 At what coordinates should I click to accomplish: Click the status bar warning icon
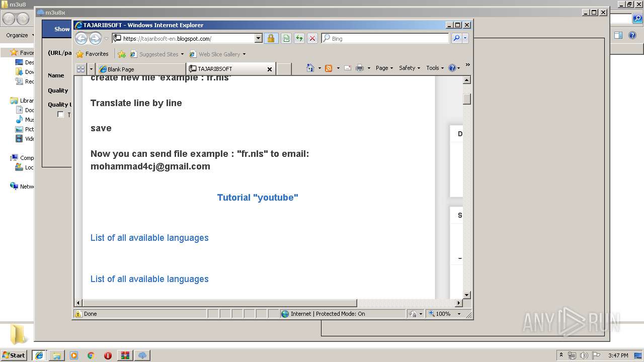click(78, 314)
